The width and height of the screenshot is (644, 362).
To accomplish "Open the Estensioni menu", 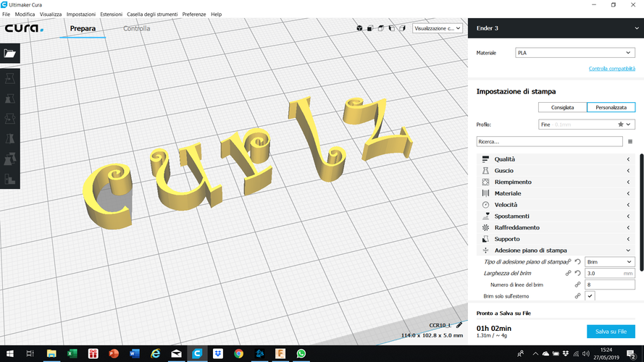I will click(112, 14).
